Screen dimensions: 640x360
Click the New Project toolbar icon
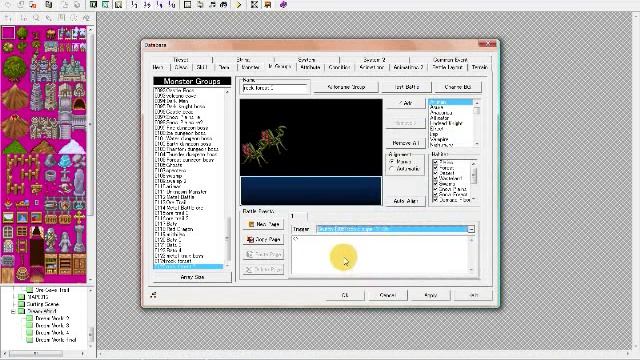(8, 5)
